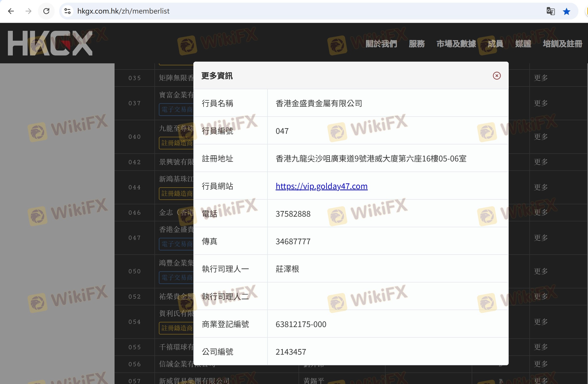
Task: Click the browser forward arrow
Action: (x=28, y=11)
